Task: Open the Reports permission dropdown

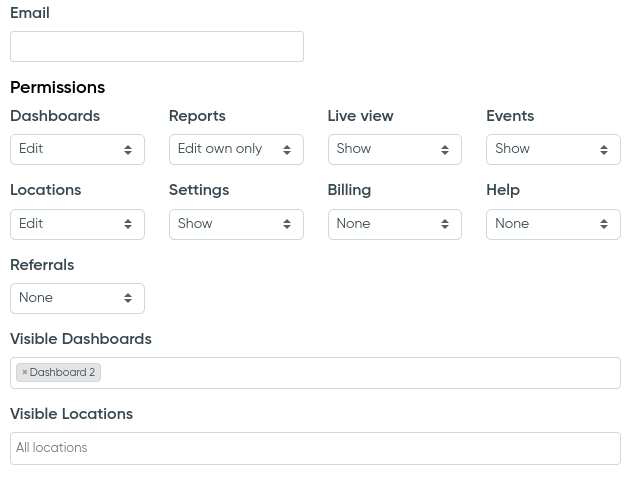Action: [x=236, y=150]
